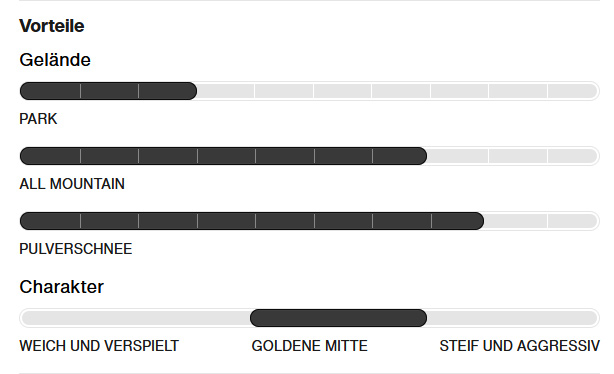This screenshot has height=374, width=614.
Task: Click first segment of the PULVERSCHNEE bar
Action: click(50, 221)
